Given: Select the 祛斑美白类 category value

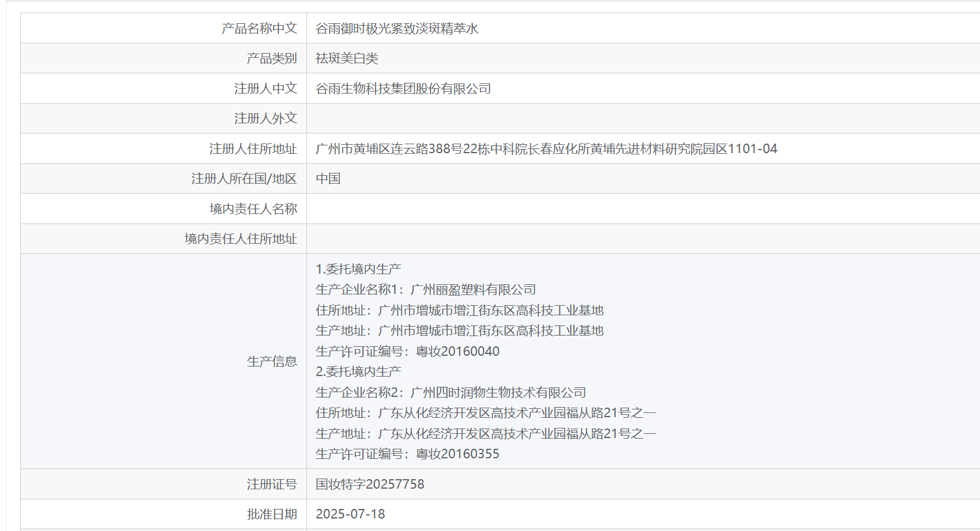Looking at the screenshot, I should [347, 58].
